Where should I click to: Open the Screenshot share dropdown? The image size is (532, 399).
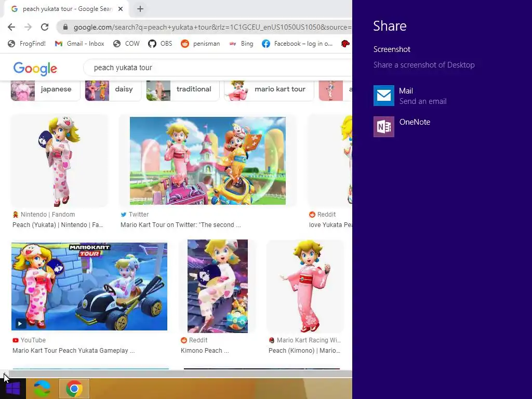tap(392, 49)
